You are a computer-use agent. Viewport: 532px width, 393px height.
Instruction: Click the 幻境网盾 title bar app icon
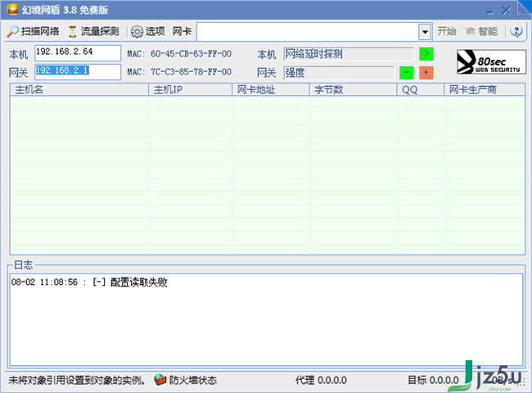tap(13, 9)
